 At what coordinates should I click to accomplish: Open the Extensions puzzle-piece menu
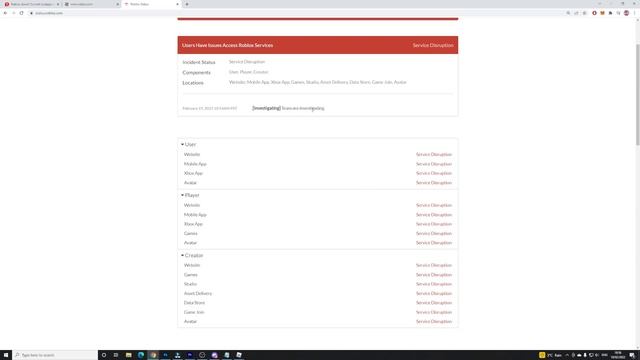pos(611,13)
